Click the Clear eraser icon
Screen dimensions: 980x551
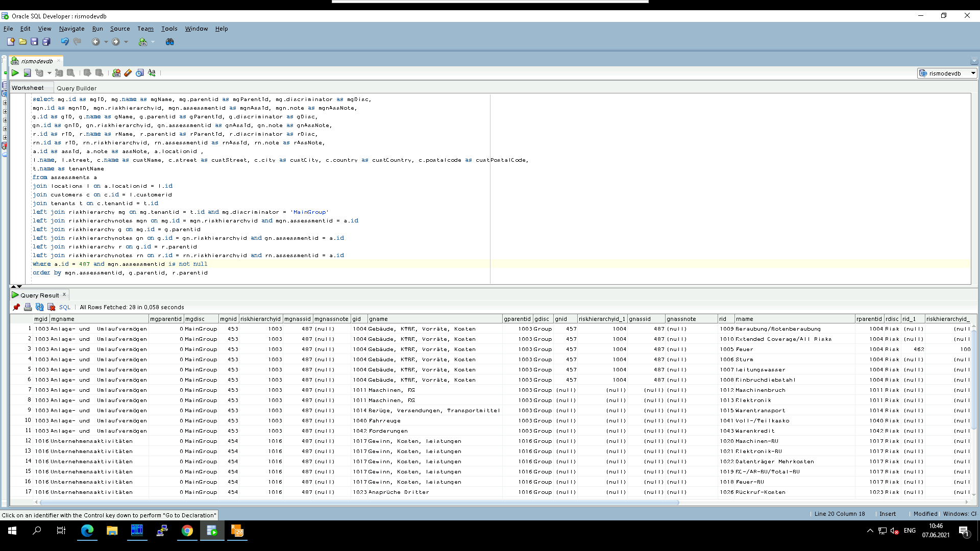[128, 73]
